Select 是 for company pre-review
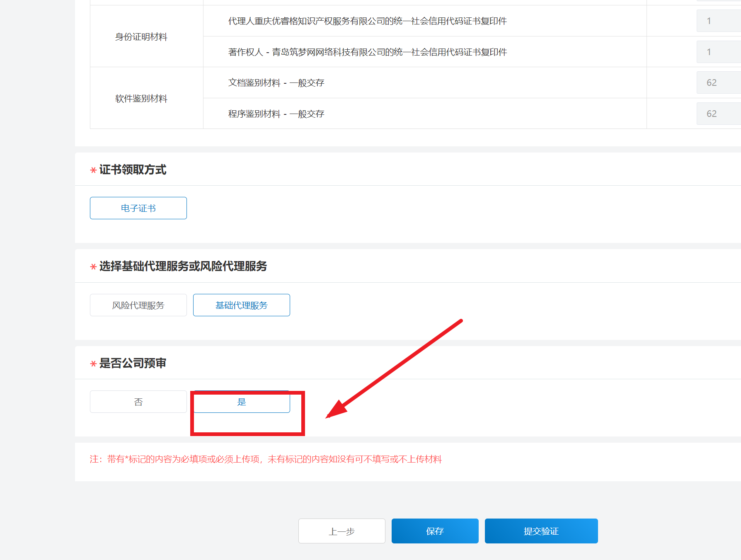This screenshot has width=741, height=560. (x=241, y=401)
